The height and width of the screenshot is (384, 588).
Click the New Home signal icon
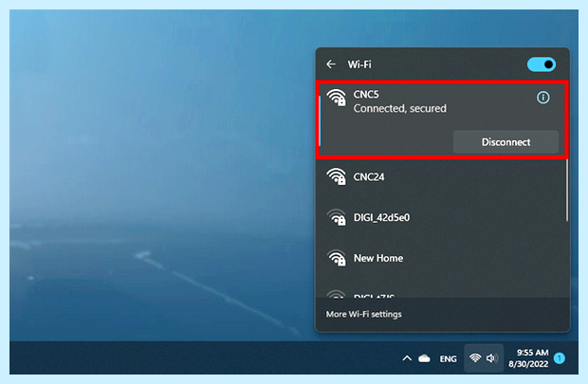pyautogui.click(x=337, y=258)
